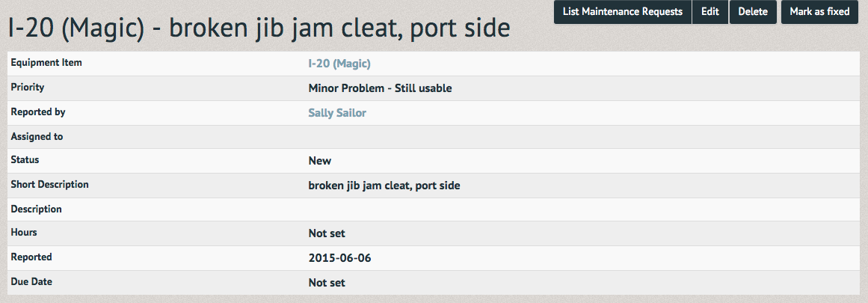Mark the request as fixed
The height and width of the screenshot is (303, 868).
pyautogui.click(x=820, y=12)
